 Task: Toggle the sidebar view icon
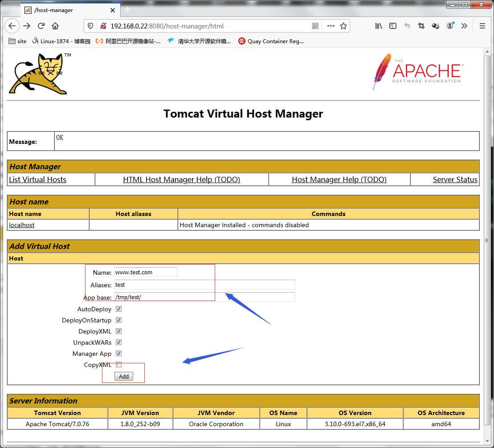coord(393,26)
